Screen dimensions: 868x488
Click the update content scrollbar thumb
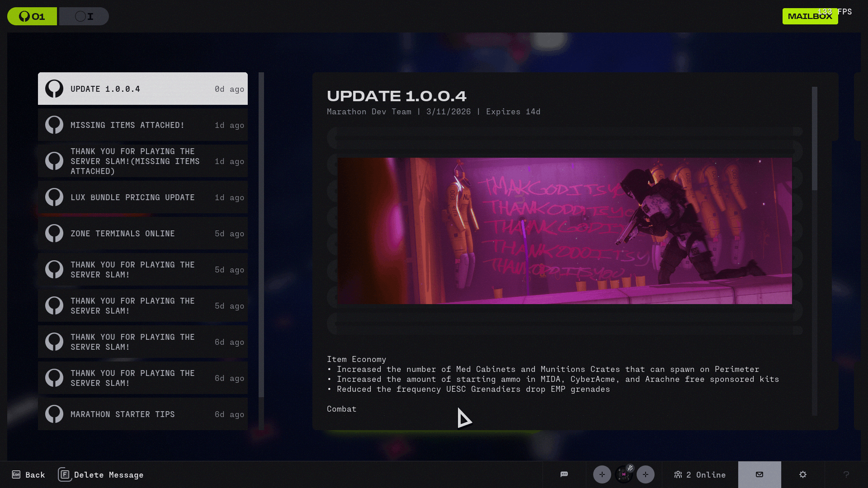coord(815,138)
